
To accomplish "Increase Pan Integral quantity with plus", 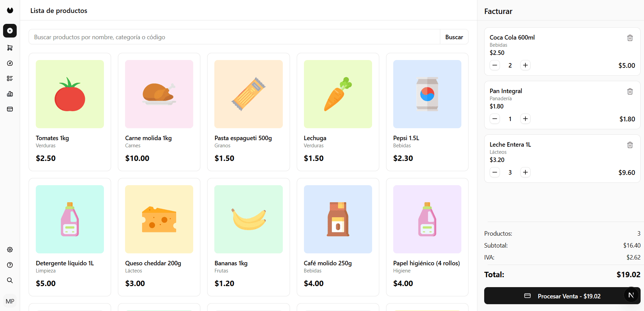I will click(x=525, y=119).
